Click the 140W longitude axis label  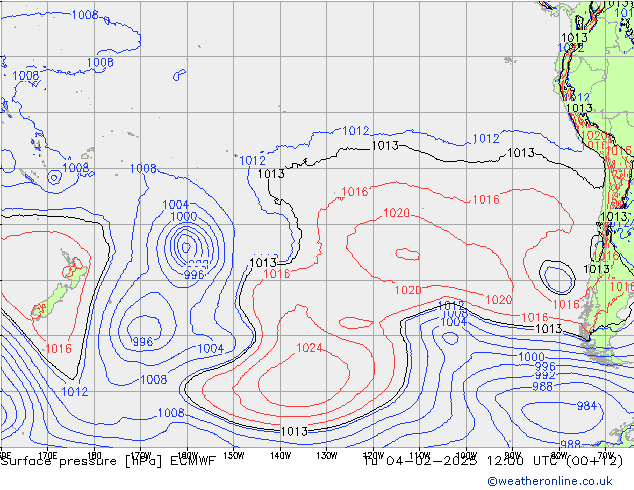coord(280,456)
